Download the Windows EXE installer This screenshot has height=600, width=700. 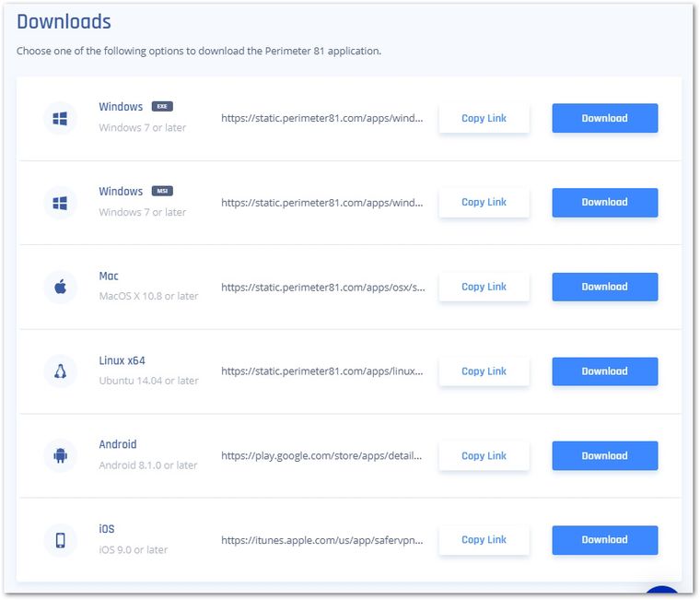pos(604,118)
